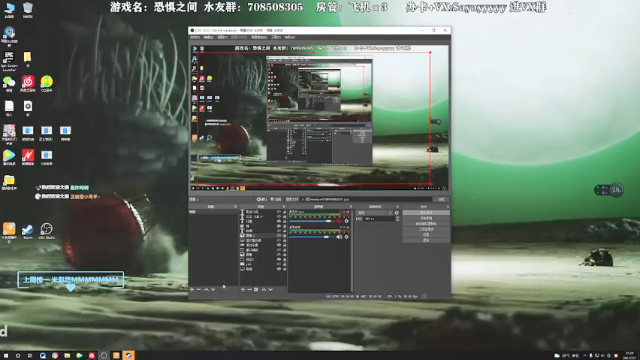The height and width of the screenshot is (360, 640).
Task: Adjust the first mixer channel volume slider
Action: click(312, 221)
